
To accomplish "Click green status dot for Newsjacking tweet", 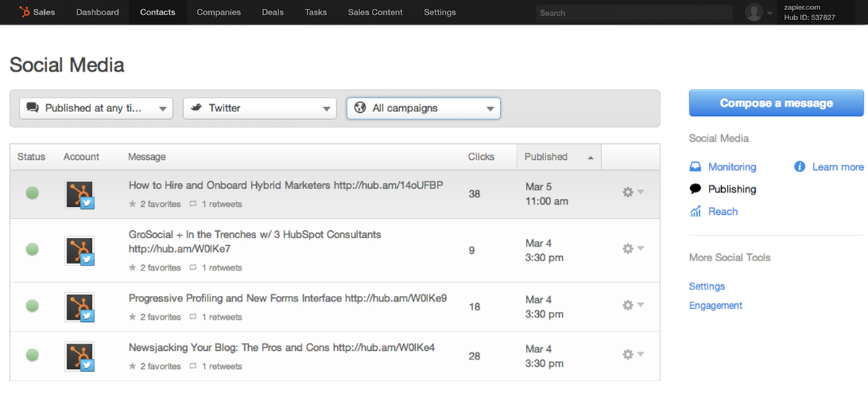I will (32, 354).
